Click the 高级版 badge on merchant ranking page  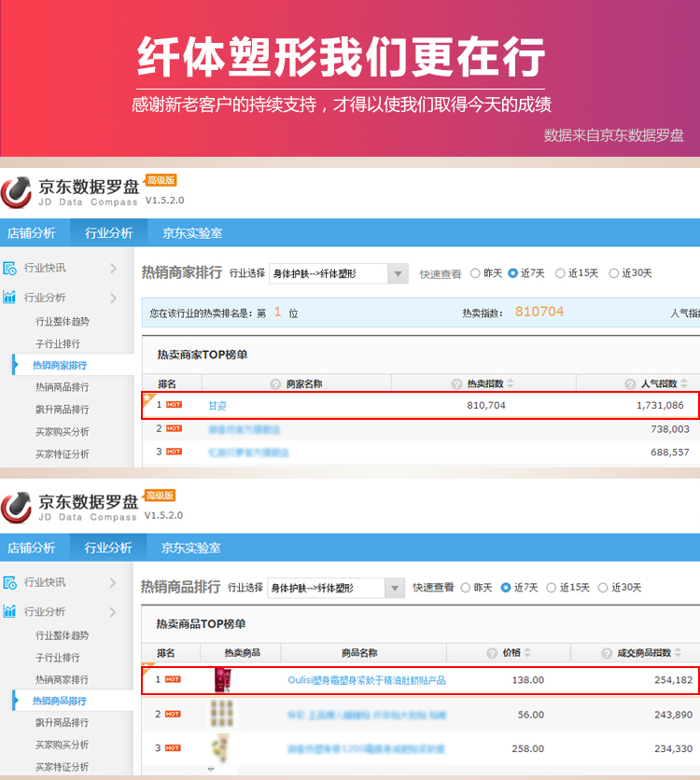[x=161, y=180]
